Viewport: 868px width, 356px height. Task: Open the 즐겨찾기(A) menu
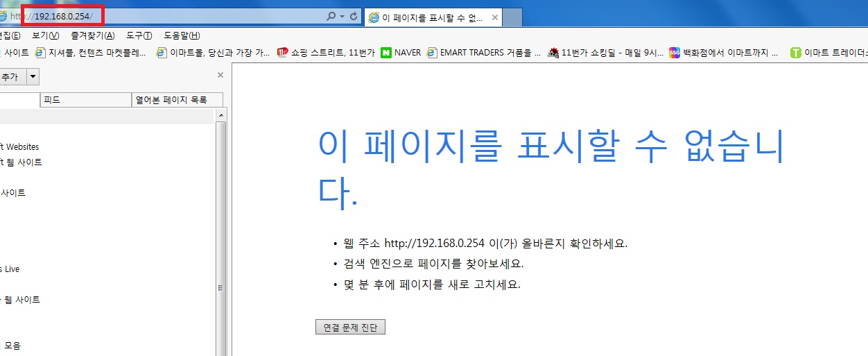[92, 35]
